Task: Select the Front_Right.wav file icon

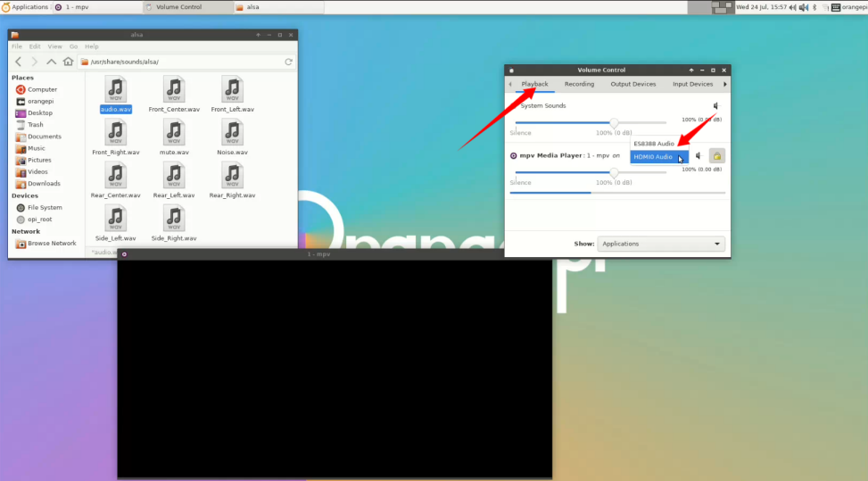Action: tap(116, 133)
